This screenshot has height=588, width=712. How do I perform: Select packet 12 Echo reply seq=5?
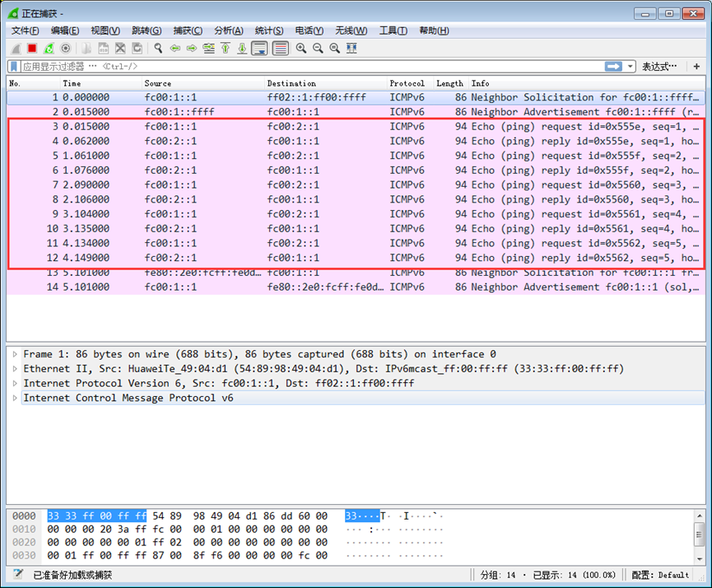[356, 258]
